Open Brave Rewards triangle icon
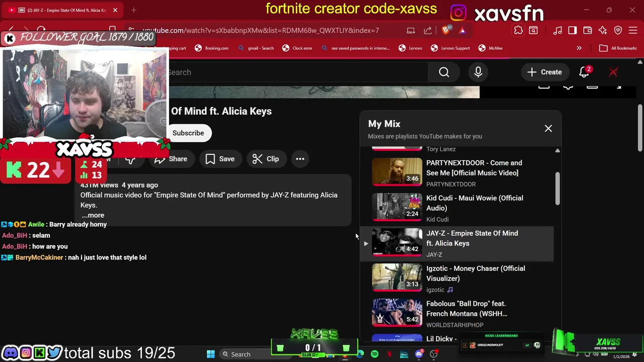This screenshot has height=362, width=644. pyautogui.click(x=462, y=30)
